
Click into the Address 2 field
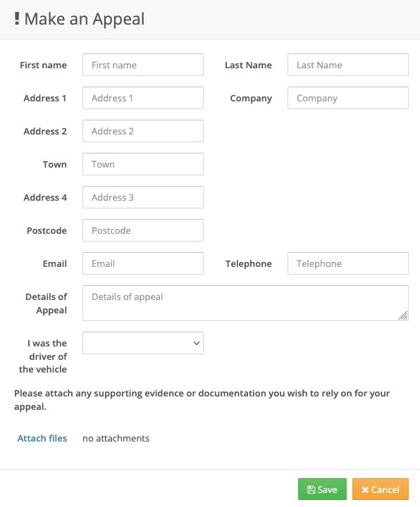(143, 131)
